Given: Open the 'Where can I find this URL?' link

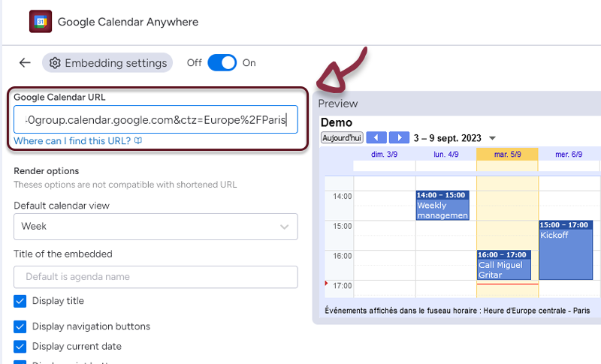Looking at the screenshot, I should (72, 141).
